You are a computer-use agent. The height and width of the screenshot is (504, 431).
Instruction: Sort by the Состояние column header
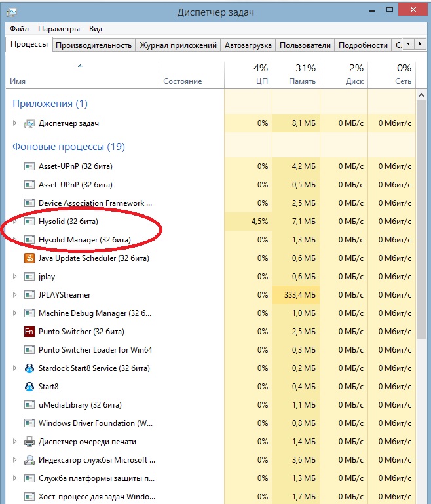pos(191,75)
